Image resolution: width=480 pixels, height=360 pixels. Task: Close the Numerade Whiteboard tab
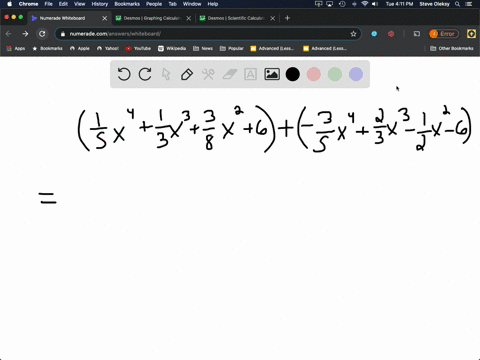(x=105, y=18)
